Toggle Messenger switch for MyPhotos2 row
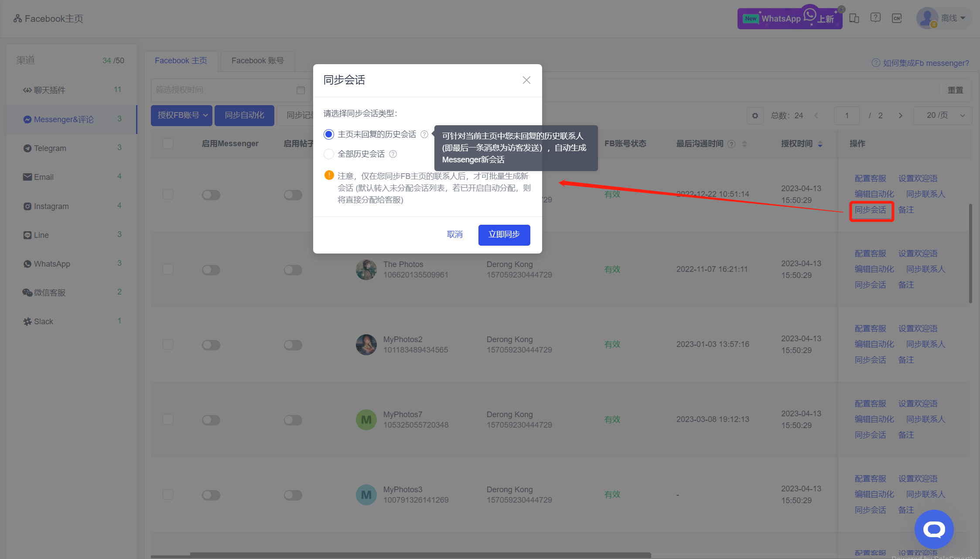The width and height of the screenshot is (980, 559). (211, 345)
